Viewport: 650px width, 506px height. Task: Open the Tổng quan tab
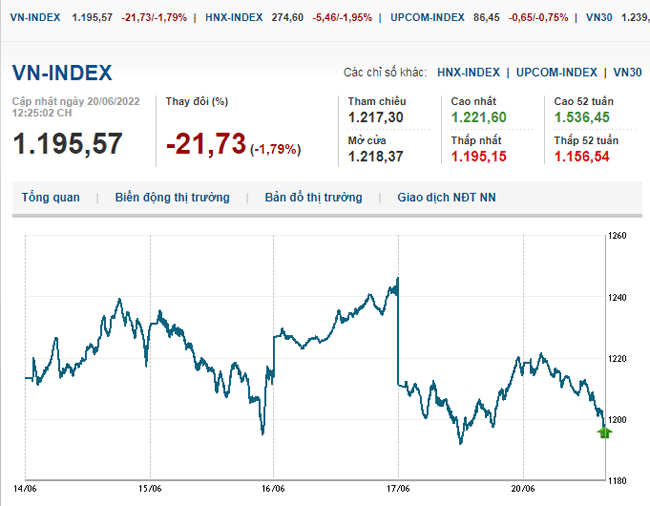[51, 197]
